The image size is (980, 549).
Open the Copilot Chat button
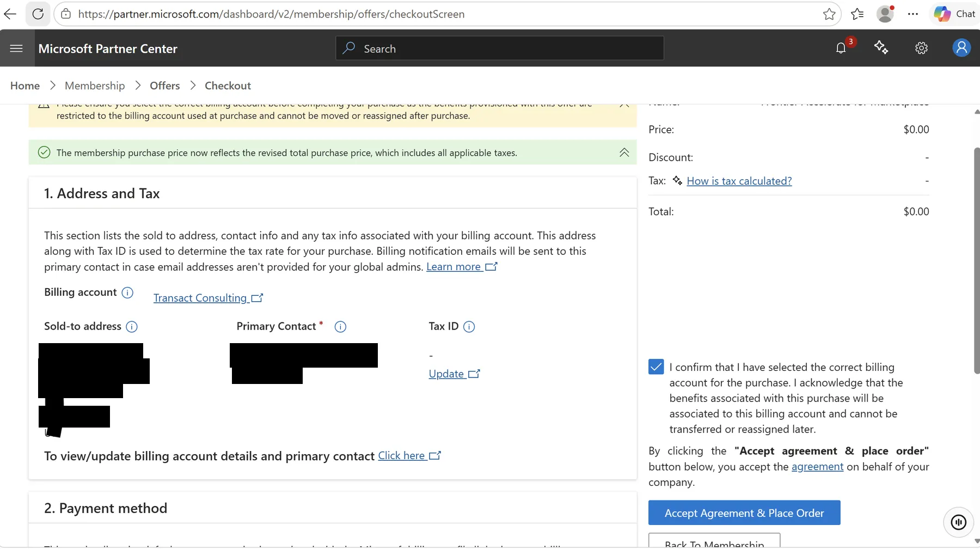tap(955, 14)
